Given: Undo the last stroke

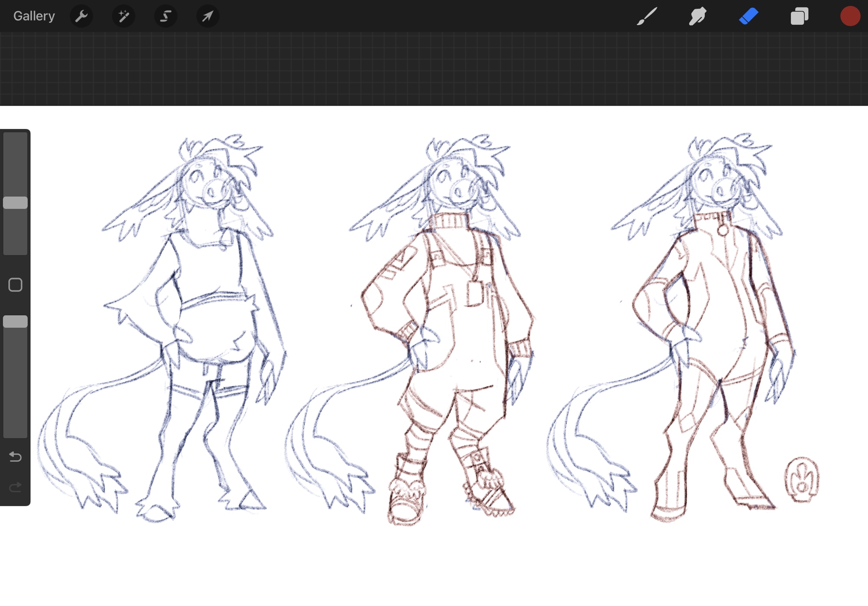Looking at the screenshot, I should point(15,457).
